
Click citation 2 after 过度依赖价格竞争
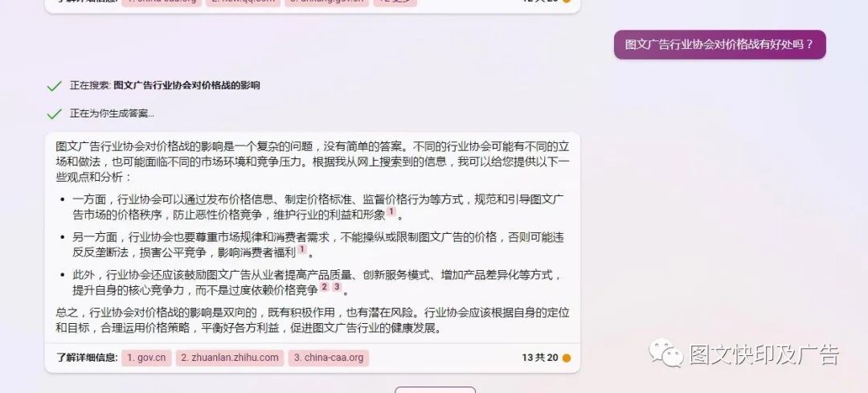[325, 287]
